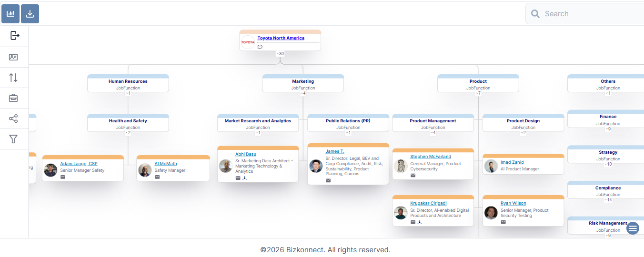
Task: Click the up-down sort arrows icon
Action: [x=13, y=78]
